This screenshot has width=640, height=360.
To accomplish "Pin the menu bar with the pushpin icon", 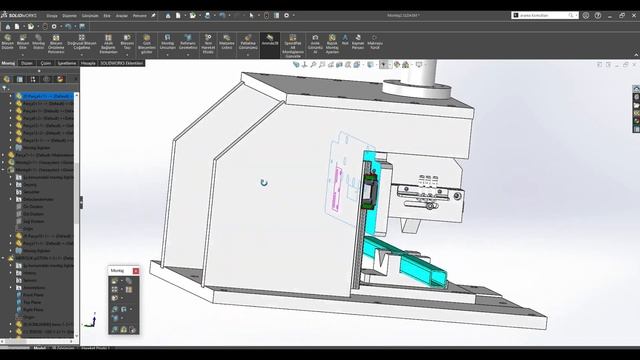I will tap(153, 16).
